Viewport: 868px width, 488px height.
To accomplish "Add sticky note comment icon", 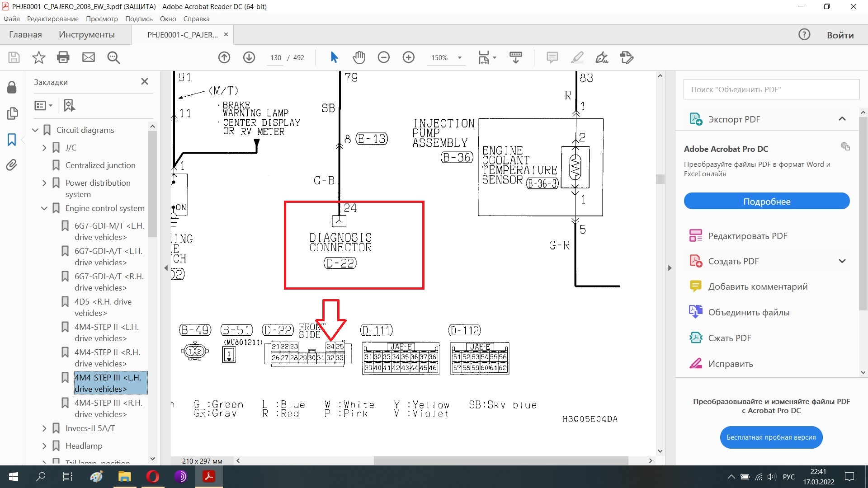I will pos(552,57).
